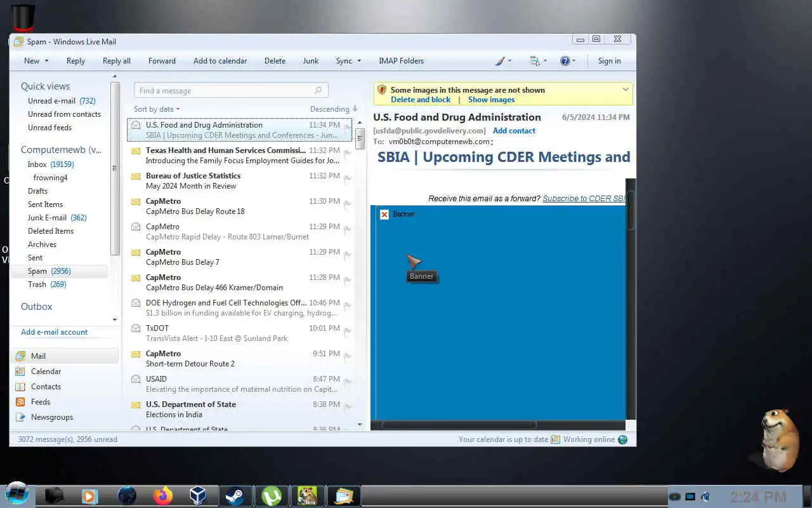Click the folder pane vertical scrollbar
Screen dimensions: 812x508
pos(115,168)
